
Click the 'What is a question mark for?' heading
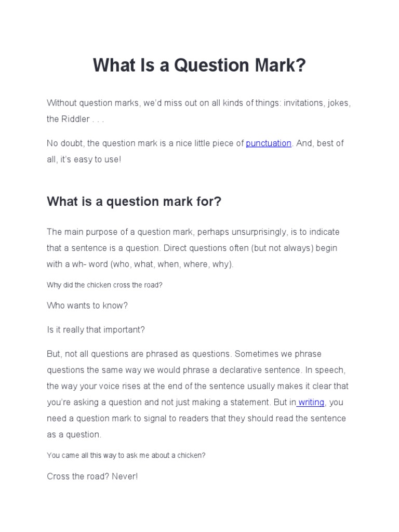coord(134,202)
